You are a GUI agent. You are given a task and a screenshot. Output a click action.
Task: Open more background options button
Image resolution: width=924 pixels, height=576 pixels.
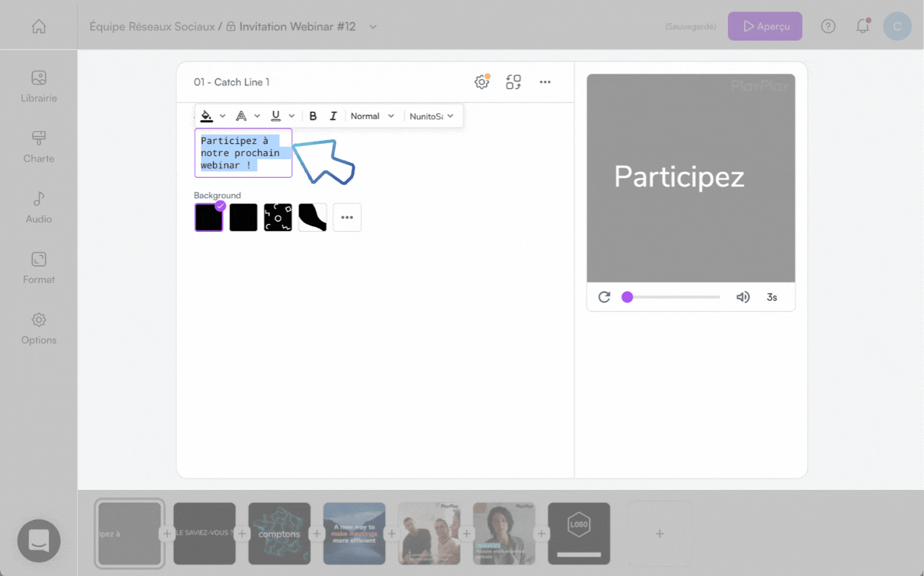(x=347, y=218)
